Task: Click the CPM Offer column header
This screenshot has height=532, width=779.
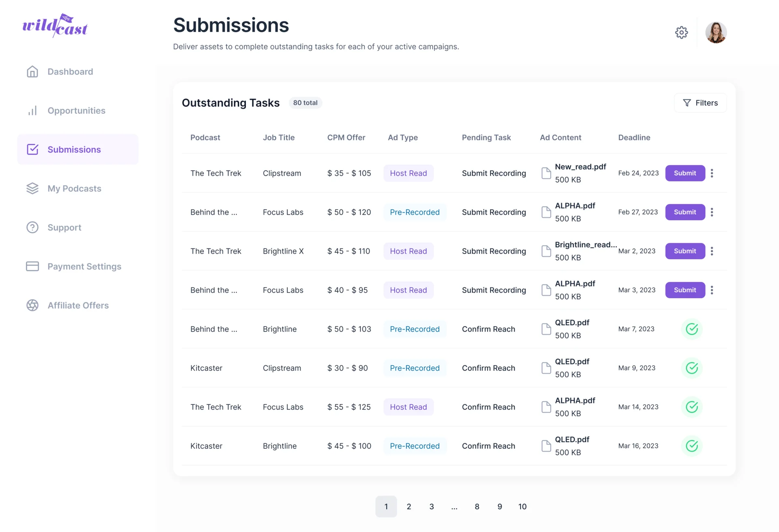Action: (346, 138)
